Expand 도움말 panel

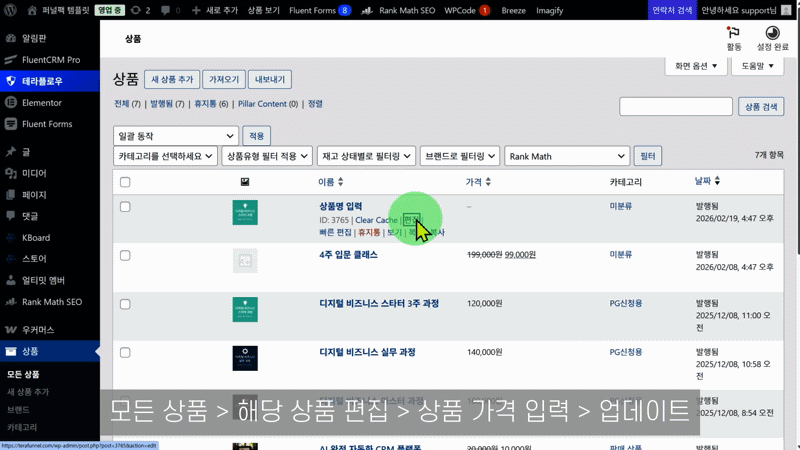[757, 66]
